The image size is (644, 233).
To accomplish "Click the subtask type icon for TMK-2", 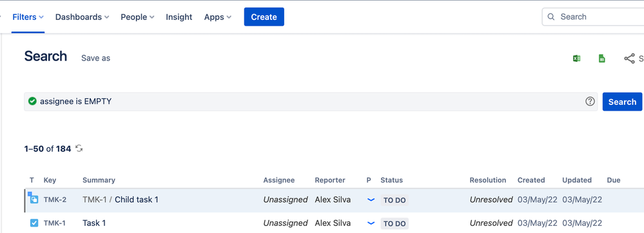I will coord(34,200).
